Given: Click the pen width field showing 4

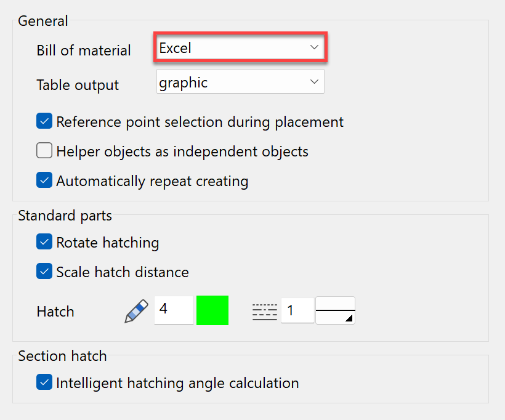Looking at the screenshot, I should pos(173,310).
